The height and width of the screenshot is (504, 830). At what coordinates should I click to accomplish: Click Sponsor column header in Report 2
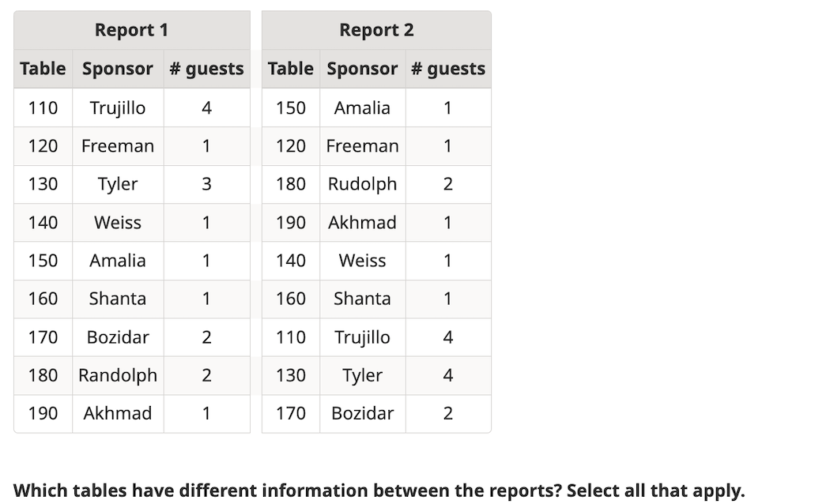click(x=362, y=69)
